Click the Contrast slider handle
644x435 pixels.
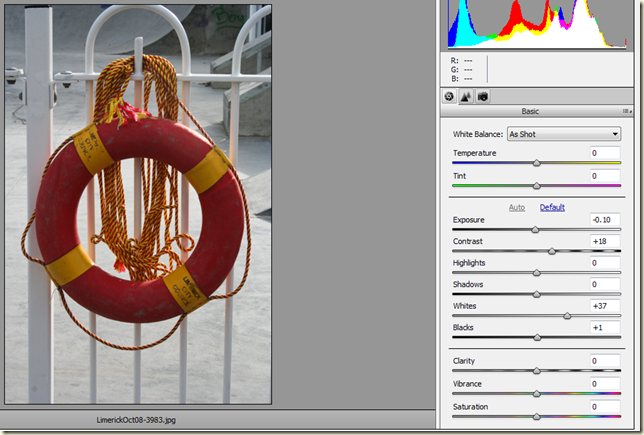point(552,250)
